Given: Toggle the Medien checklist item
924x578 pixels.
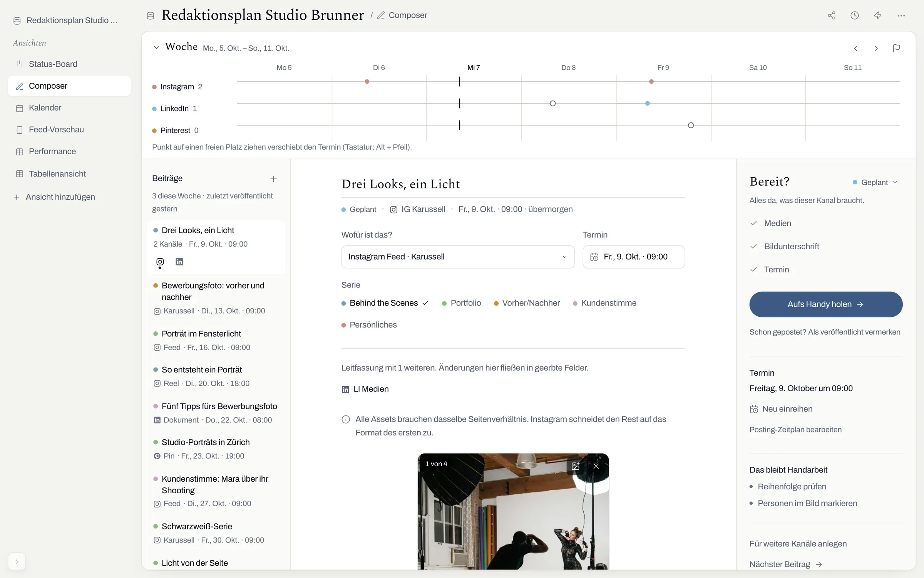Looking at the screenshot, I should tap(771, 223).
